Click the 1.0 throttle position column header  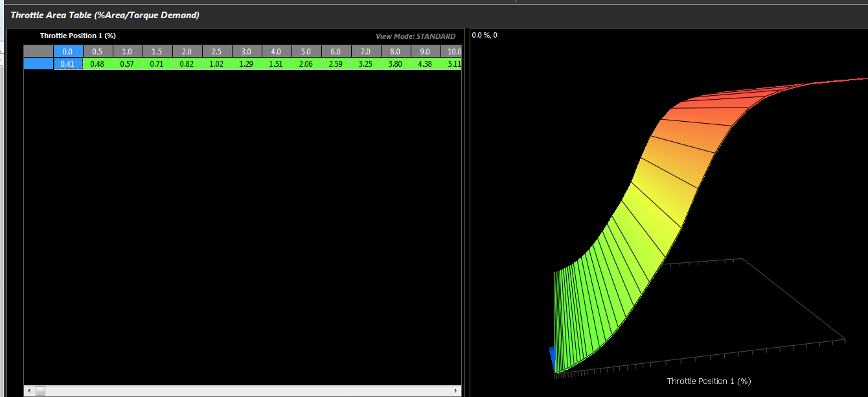click(x=128, y=51)
